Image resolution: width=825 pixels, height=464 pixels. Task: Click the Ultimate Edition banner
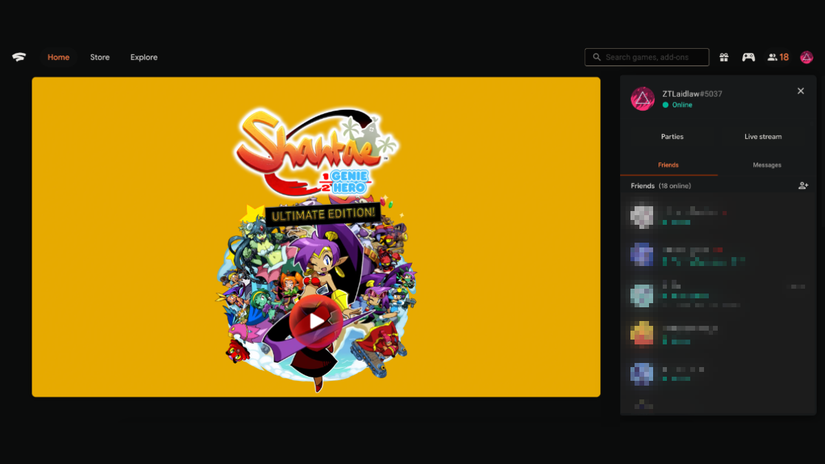point(323,214)
